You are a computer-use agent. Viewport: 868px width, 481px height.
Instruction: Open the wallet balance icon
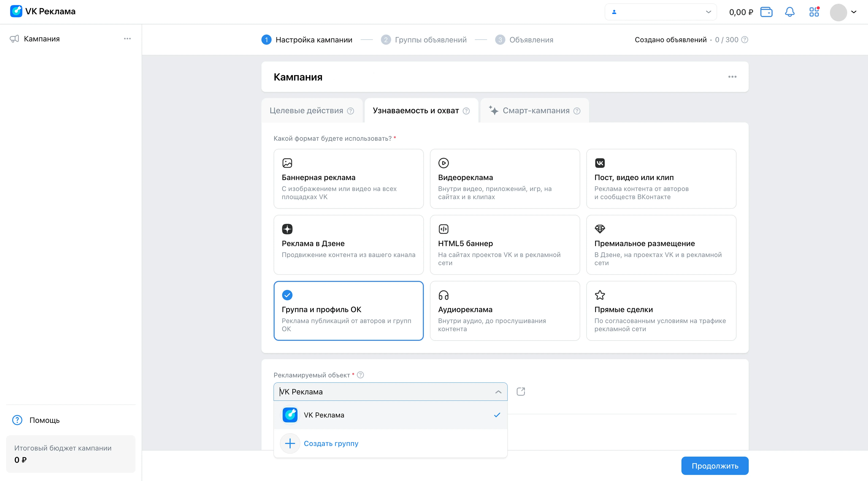[766, 12]
